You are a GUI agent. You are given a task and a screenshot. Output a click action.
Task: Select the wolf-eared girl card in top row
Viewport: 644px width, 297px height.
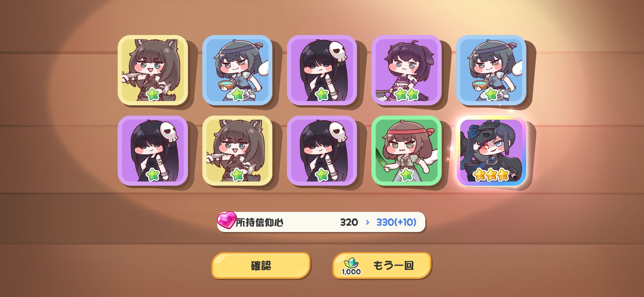(153, 70)
